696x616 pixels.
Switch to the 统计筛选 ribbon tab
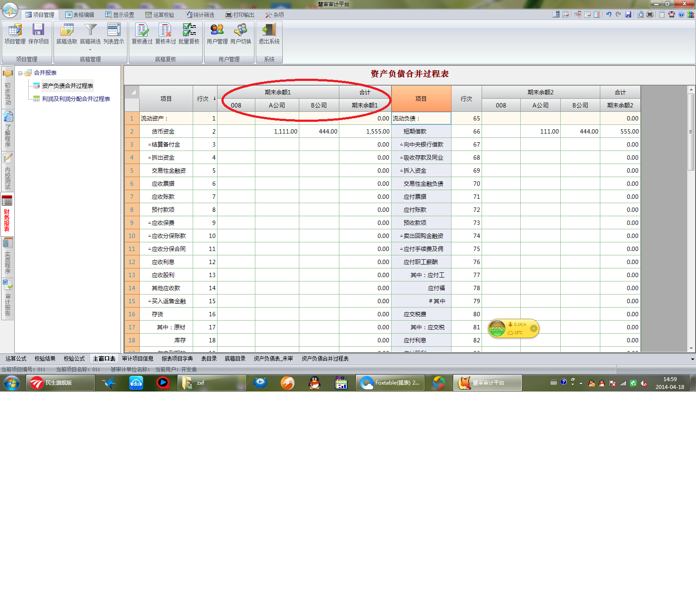pos(200,15)
